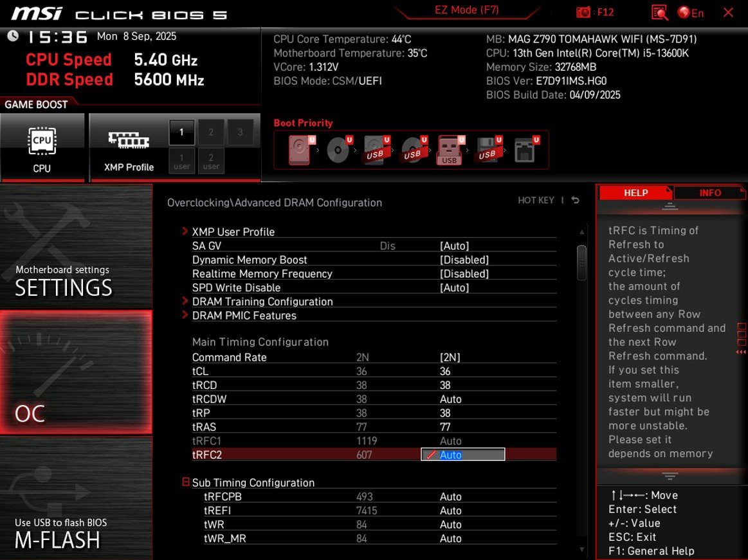Image resolution: width=748 pixels, height=560 pixels.
Task: Open SPD Write Disable [Auto] option
Action: click(454, 287)
